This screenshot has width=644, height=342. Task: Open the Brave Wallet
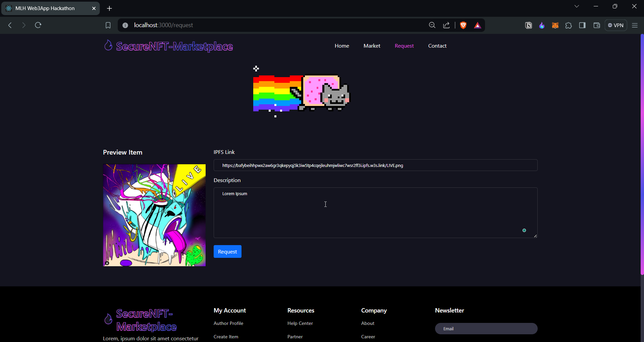(x=596, y=25)
